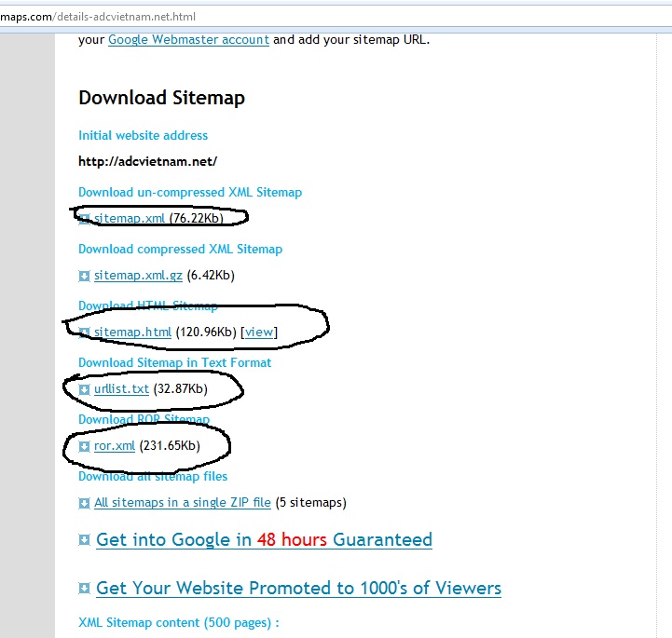Click the view link for HTML sitemap
This screenshot has width=672, height=638.
259,333
